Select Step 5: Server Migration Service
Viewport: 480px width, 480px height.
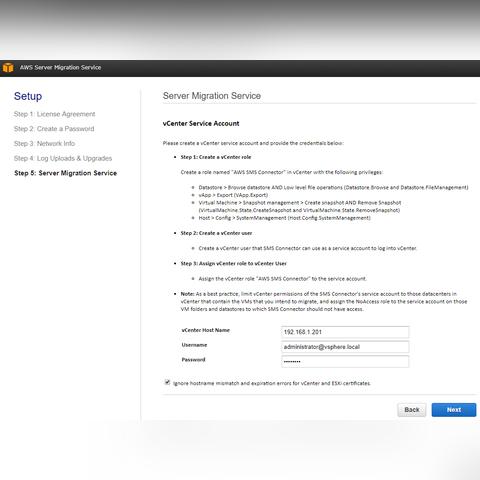point(65,173)
